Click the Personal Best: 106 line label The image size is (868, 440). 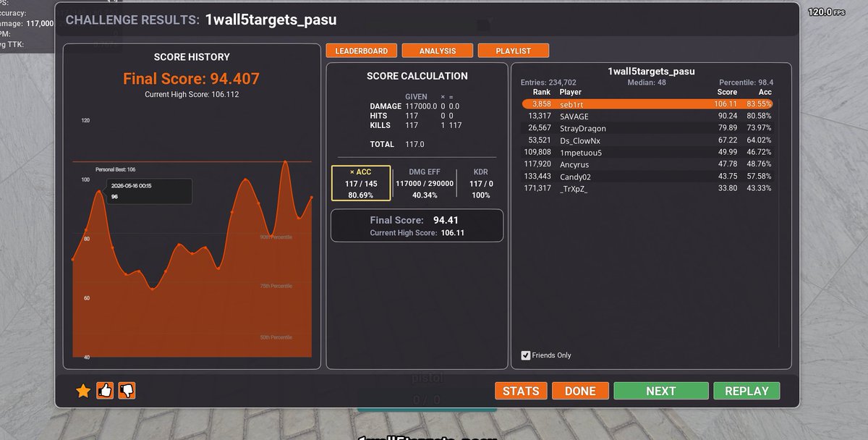[116, 169]
